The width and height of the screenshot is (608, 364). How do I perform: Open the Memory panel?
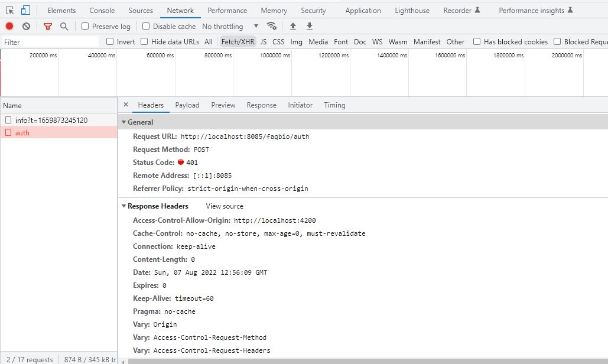coord(274,11)
